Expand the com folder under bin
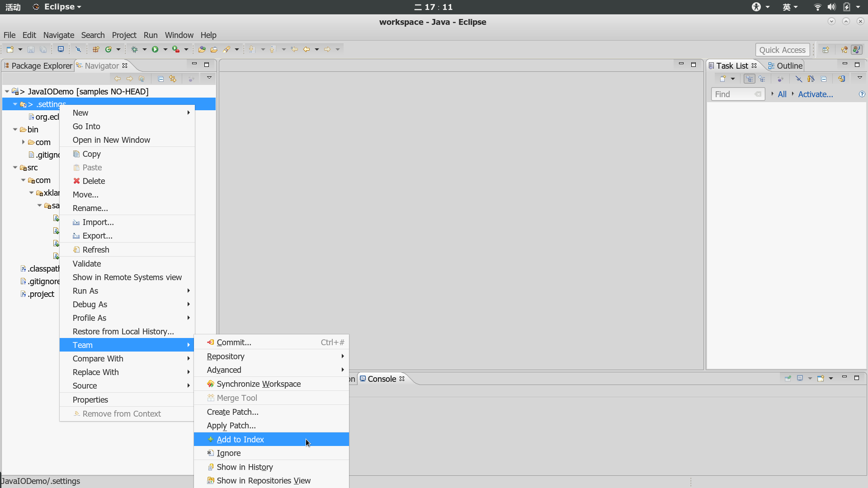868x488 pixels. tap(23, 142)
